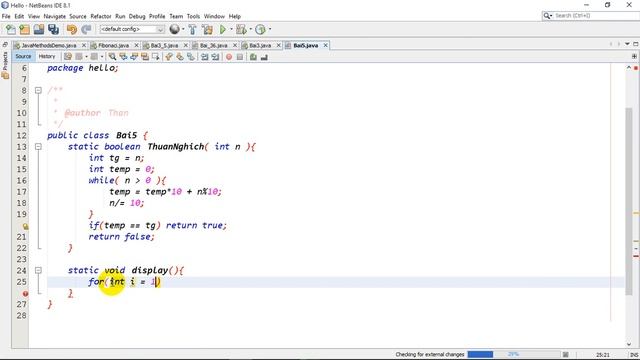Click the red Start Macro Recording icon

[x=229, y=57]
